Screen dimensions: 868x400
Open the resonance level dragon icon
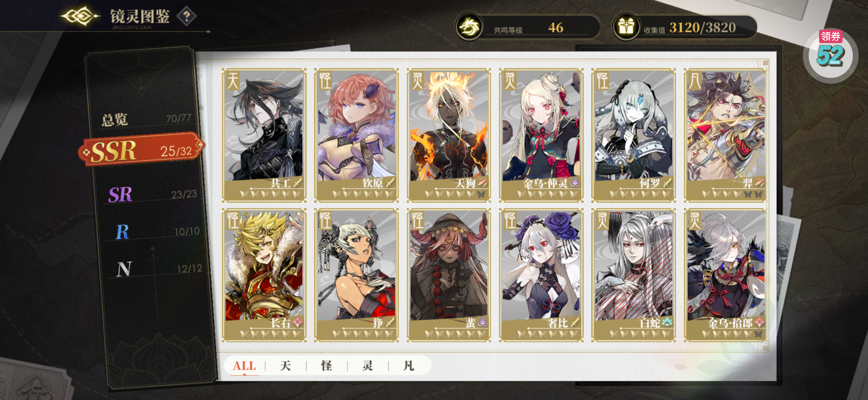tap(469, 27)
